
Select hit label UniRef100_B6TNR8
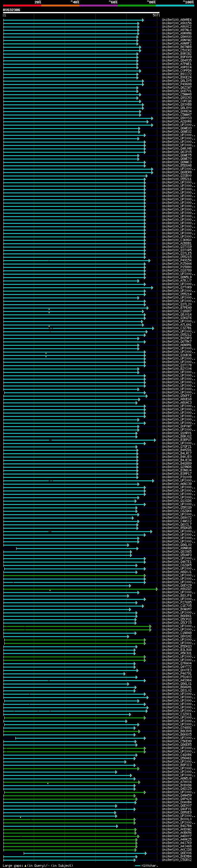point(177,47)
